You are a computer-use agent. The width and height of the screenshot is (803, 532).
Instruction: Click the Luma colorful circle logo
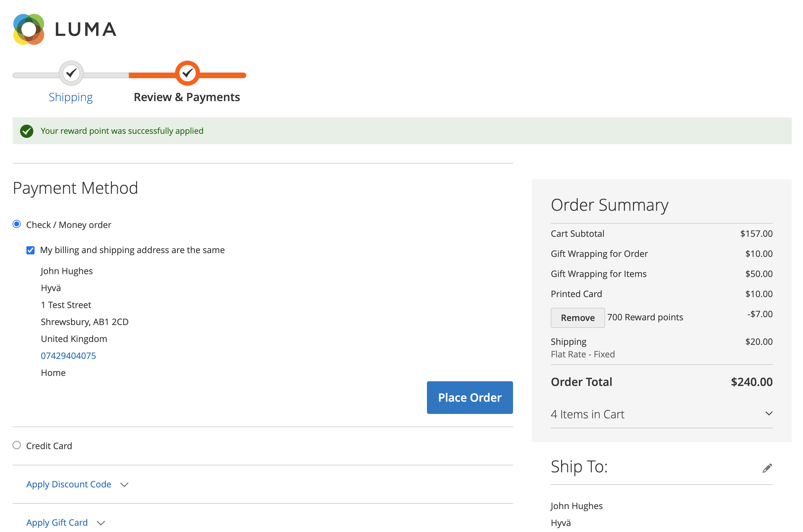tap(29, 30)
